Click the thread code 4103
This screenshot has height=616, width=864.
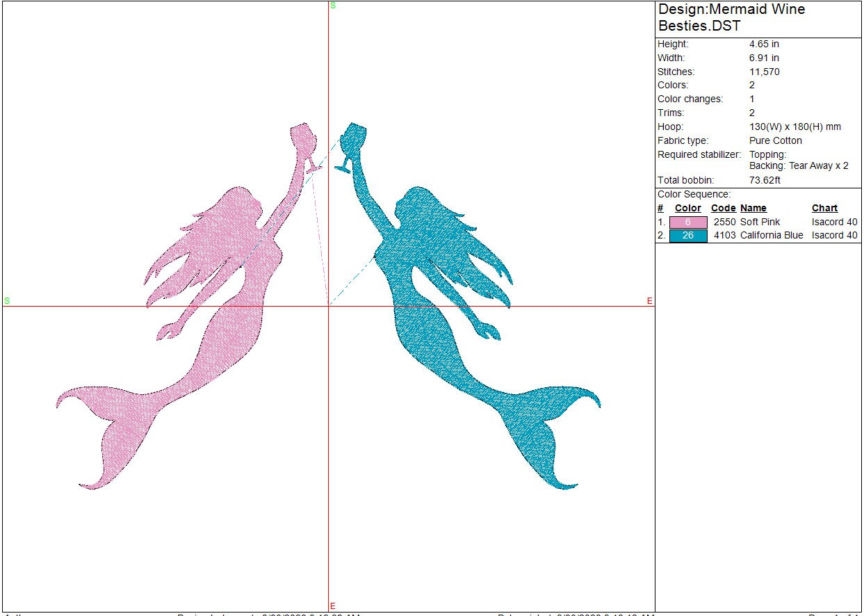[x=724, y=236]
